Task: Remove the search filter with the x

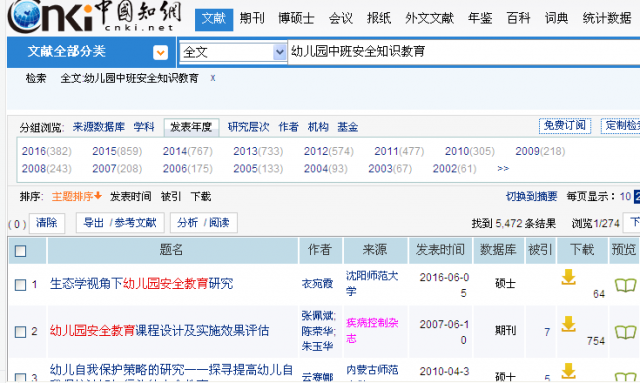Action: 213,78
